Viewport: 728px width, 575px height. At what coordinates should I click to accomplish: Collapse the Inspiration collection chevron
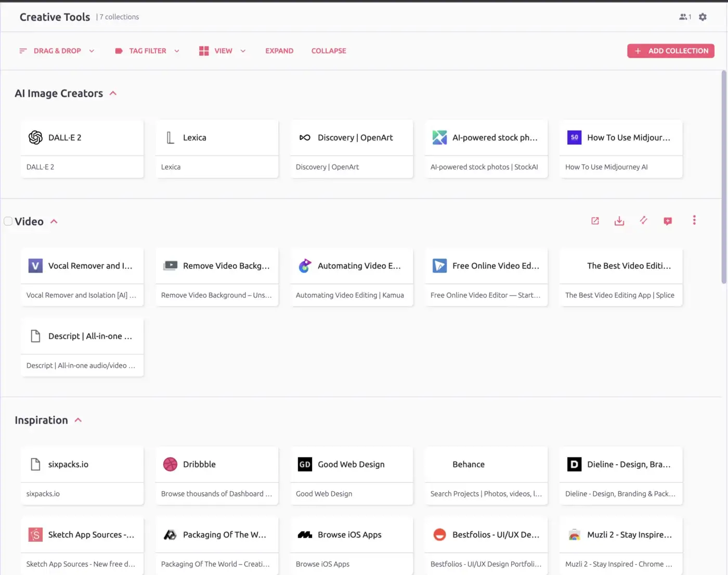point(78,420)
